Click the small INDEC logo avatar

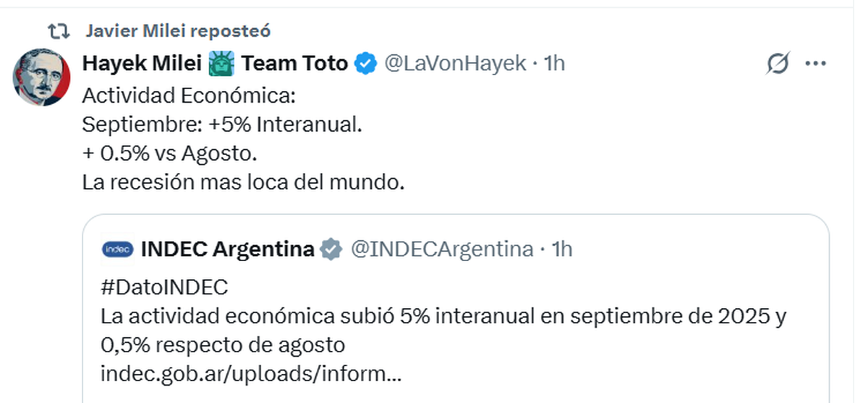(x=117, y=250)
